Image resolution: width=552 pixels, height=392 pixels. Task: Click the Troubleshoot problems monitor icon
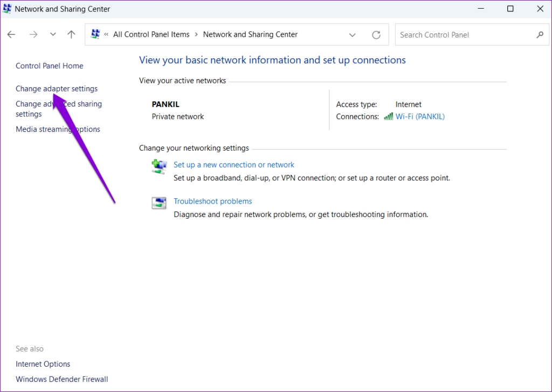pyautogui.click(x=159, y=203)
